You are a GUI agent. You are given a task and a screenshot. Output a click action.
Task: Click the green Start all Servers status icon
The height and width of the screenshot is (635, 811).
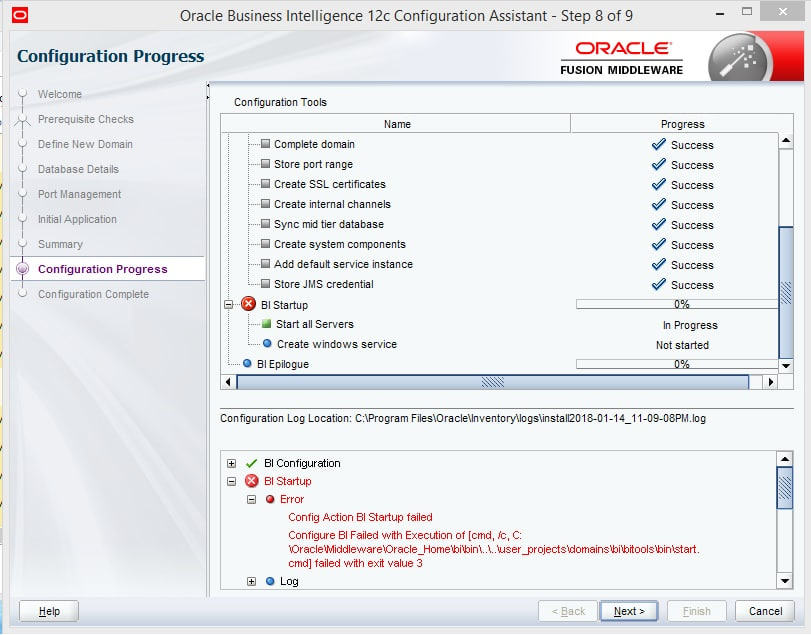click(266, 324)
